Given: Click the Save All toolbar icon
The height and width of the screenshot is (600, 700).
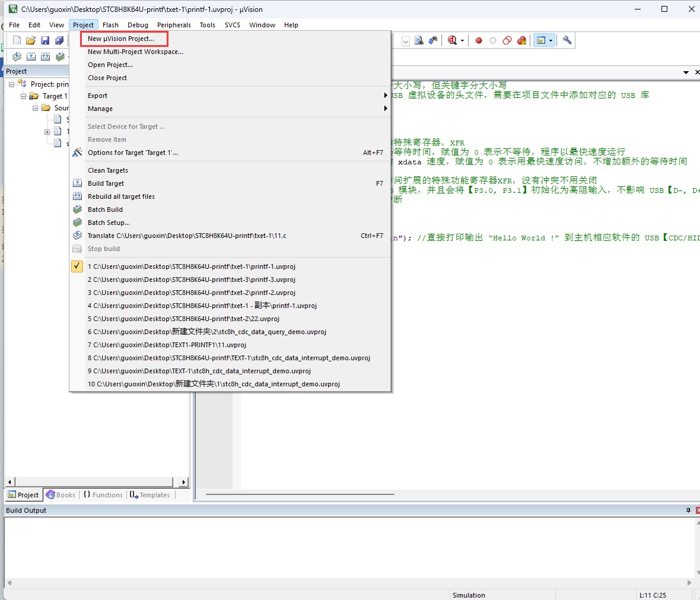Looking at the screenshot, I should (59, 41).
